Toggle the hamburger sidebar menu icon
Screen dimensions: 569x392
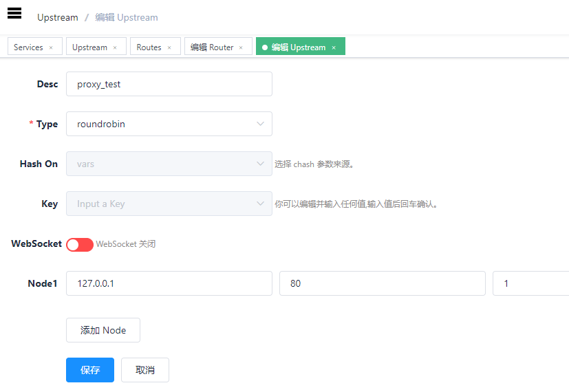pyautogui.click(x=14, y=13)
